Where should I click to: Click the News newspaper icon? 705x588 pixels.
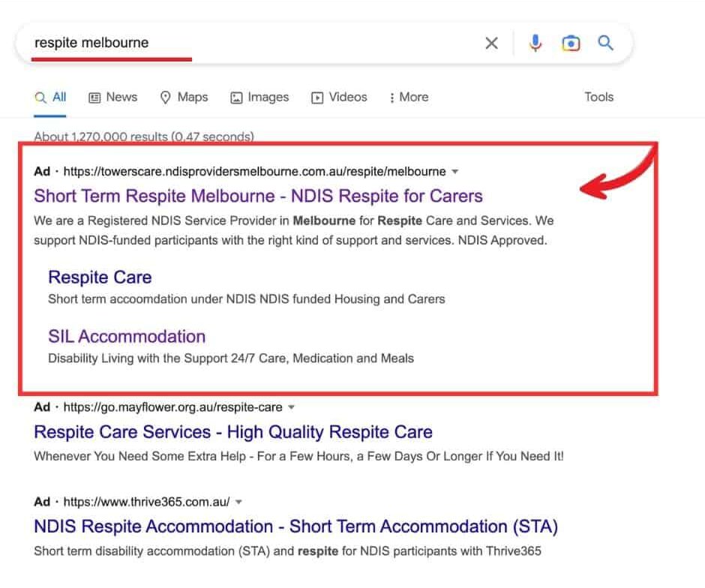point(94,97)
